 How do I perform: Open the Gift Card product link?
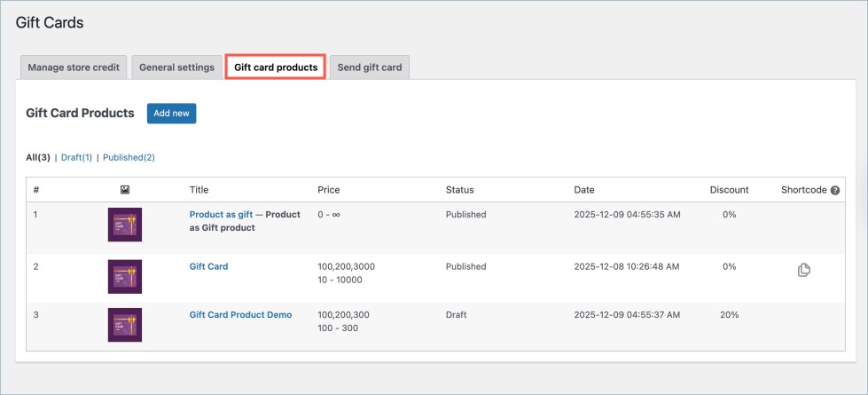pyautogui.click(x=208, y=266)
